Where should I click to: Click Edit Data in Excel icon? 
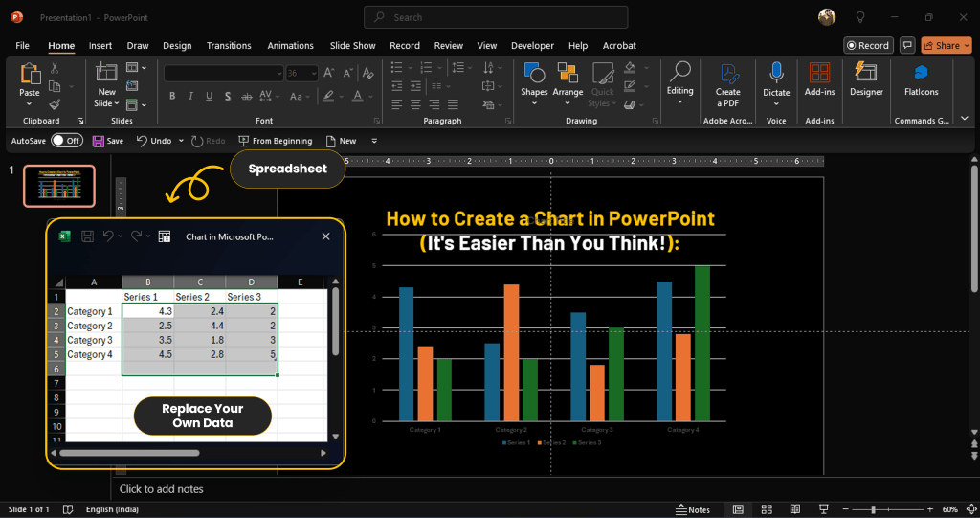coord(165,236)
